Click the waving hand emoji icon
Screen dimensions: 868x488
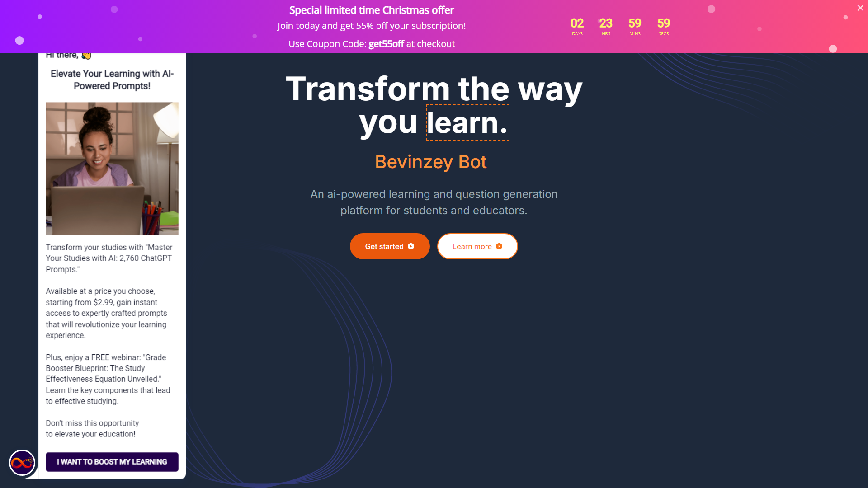click(x=86, y=55)
